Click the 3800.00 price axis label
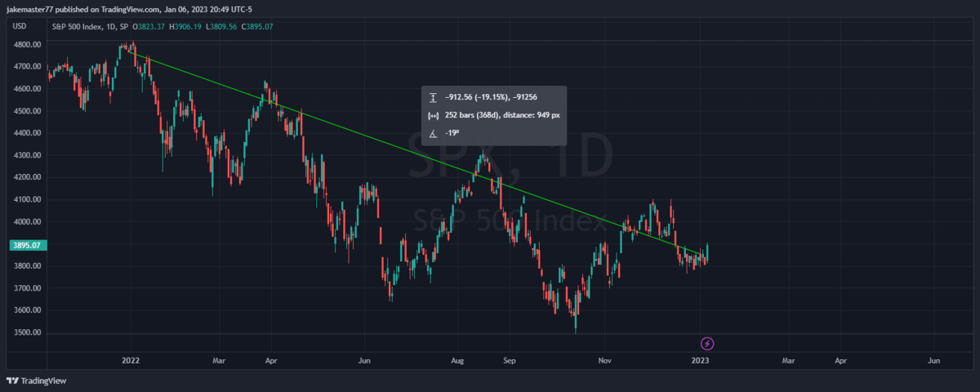Viewport: 980px width, 392px height. click(x=27, y=266)
